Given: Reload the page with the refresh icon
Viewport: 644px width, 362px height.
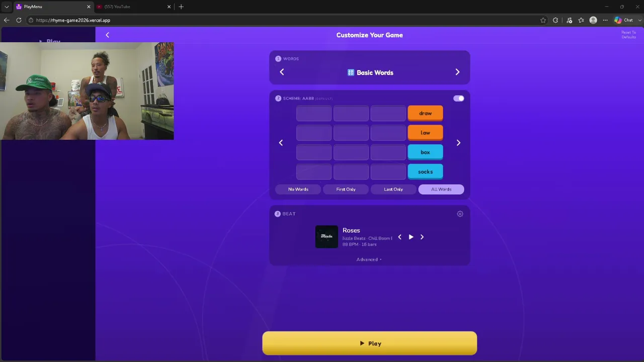Looking at the screenshot, I should click(19, 20).
